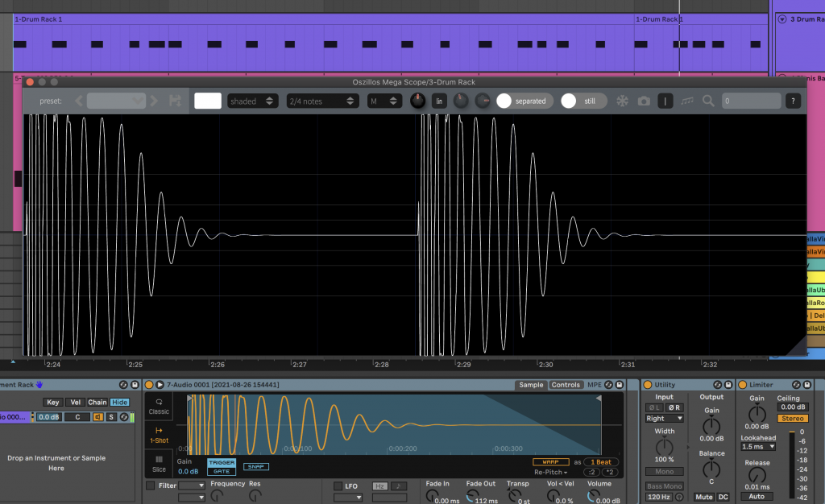Enable the Filter checkbox in Simpler
The width and height of the screenshot is (825, 504).
[x=151, y=485]
